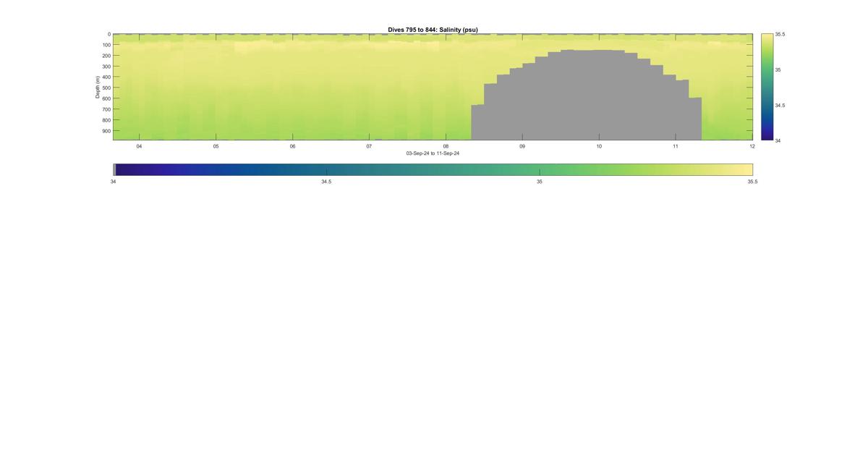Select the 'Depth (m)' y-axis label
The height and width of the screenshot is (450, 868).
(x=97, y=87)
